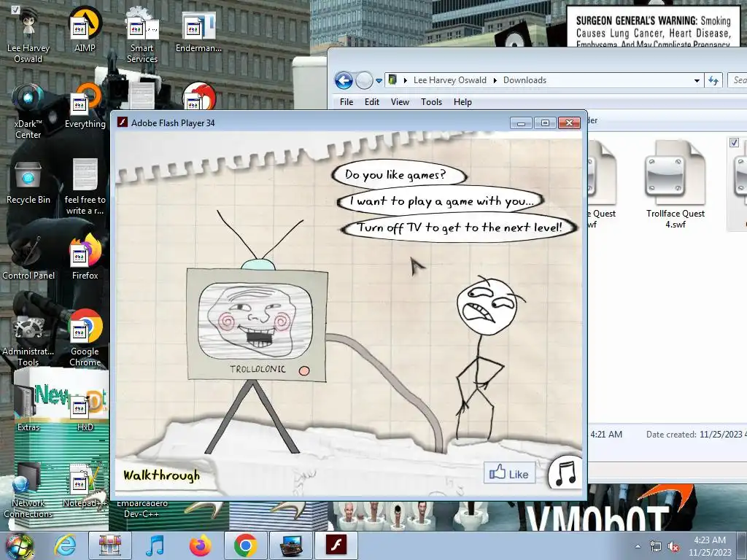The width and height of the screenshot is (747, 560).
Task: Click the Explorer search box
Action: (738, 80)
